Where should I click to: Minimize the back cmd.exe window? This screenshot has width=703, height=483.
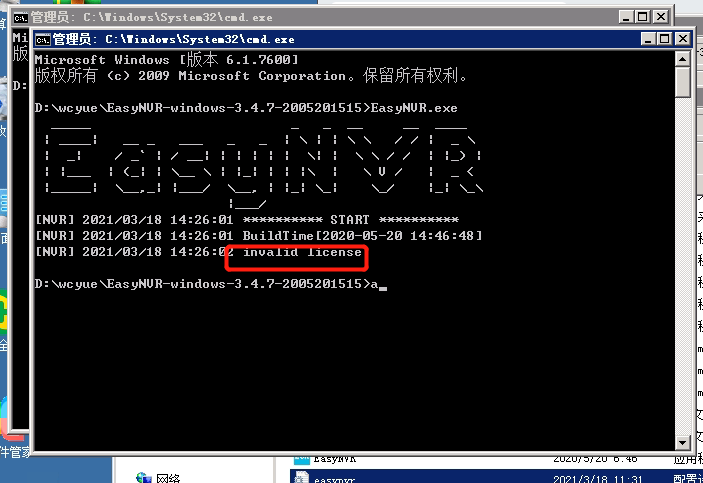(x=625, y=17)
